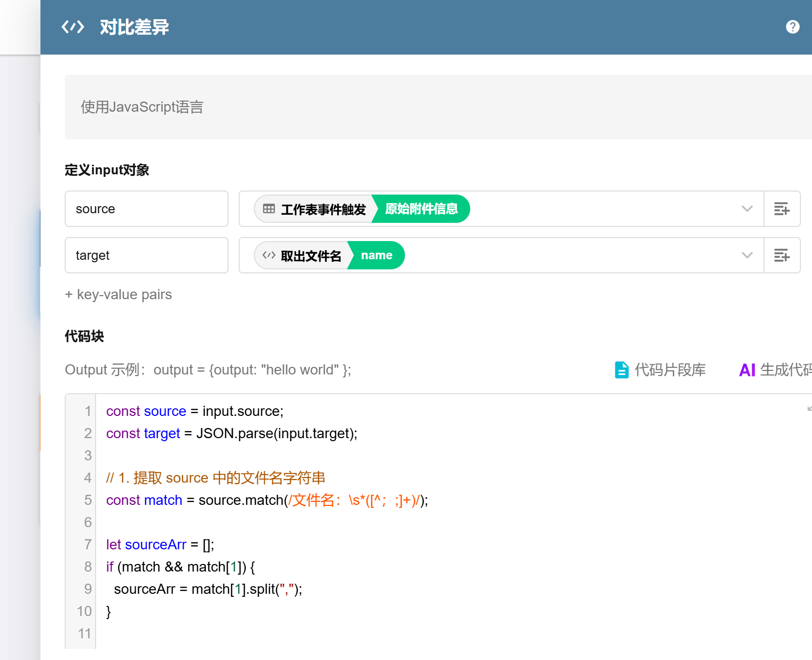This screenshot has width=812, height=660.
Task: Click the code block icon in header
Action: [73, 27]
